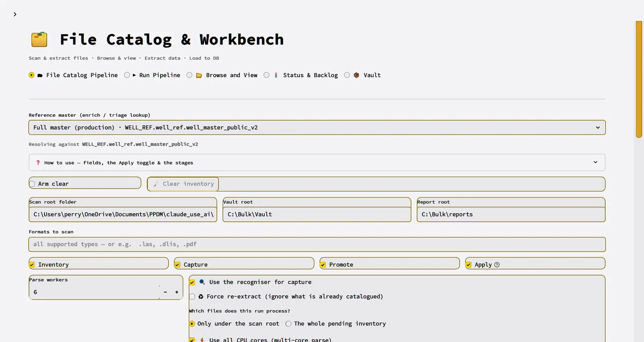Switch to Browse and View mode
Image resolution: width=644 pixels, height=342 pixels.
[190, 75]
